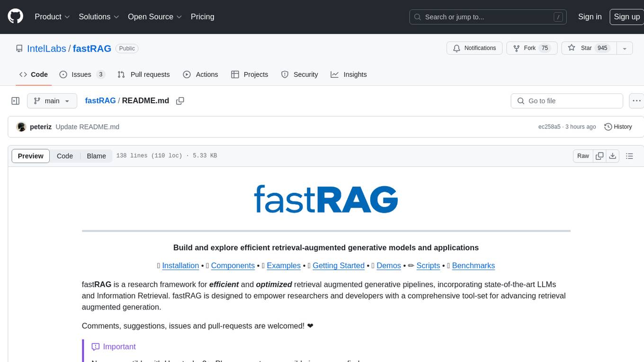The height and width of the screenshot is (362, 644).
Task: Click the fastRAG logo image
Action: [x=326, y=199]
